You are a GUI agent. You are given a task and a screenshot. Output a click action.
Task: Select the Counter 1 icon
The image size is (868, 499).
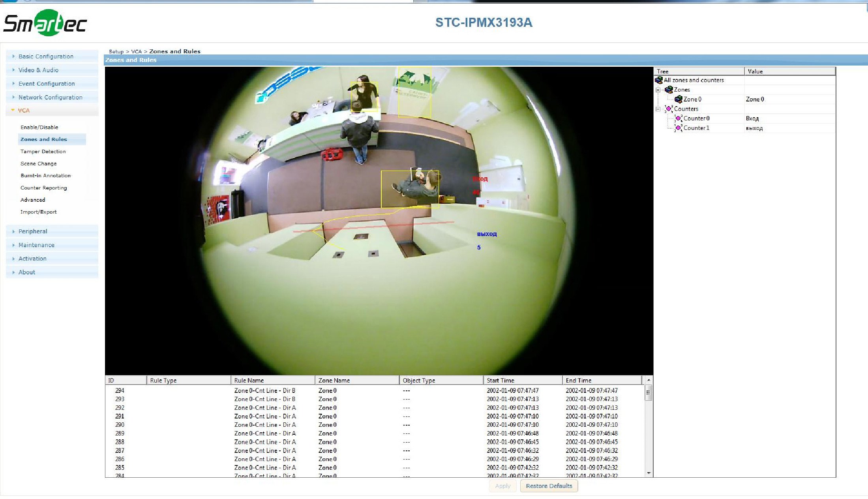pyautogui.click(x=678, y=128)
